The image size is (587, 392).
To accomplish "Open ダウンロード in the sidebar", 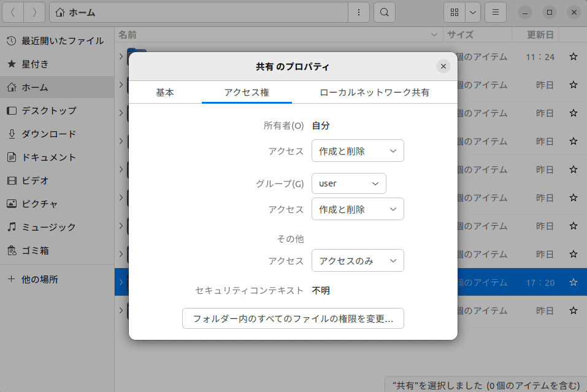I will click(x=57, y=134).
